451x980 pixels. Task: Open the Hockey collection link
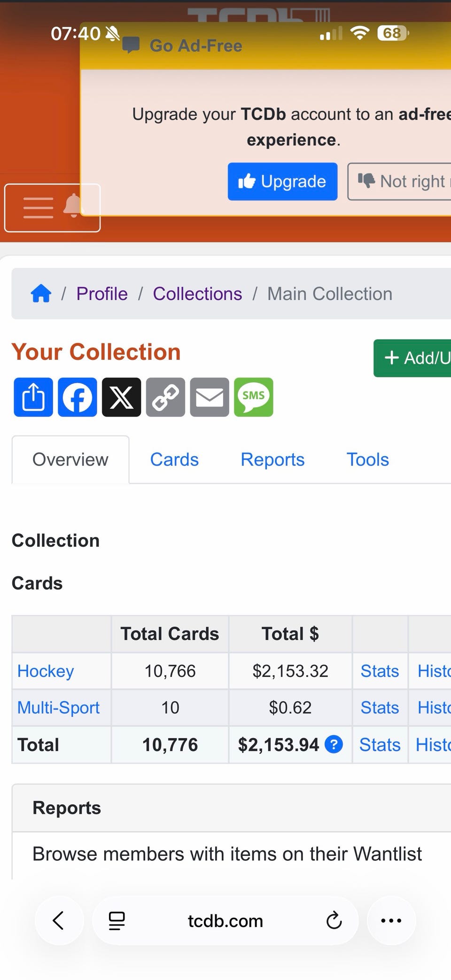point(46,671)
